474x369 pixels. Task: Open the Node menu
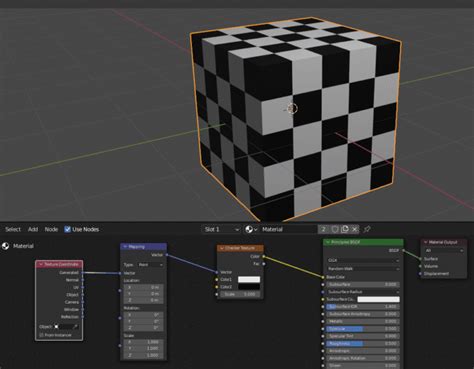point(51,229)
